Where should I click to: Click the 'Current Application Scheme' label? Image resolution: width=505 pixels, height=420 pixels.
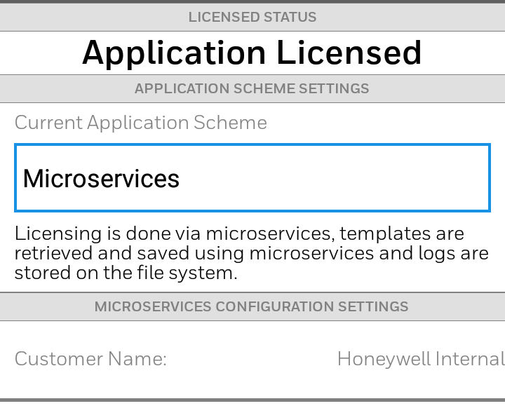tap(140, 123)
